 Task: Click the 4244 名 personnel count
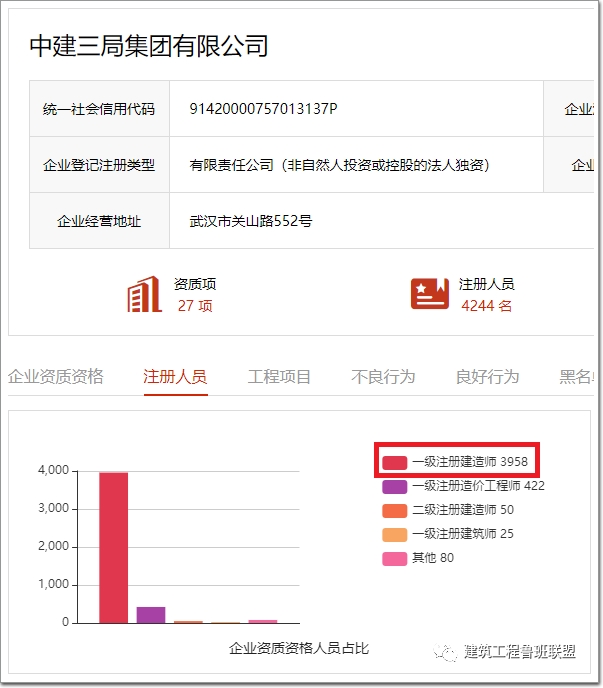pyautogui.click(x=487, y=306)
